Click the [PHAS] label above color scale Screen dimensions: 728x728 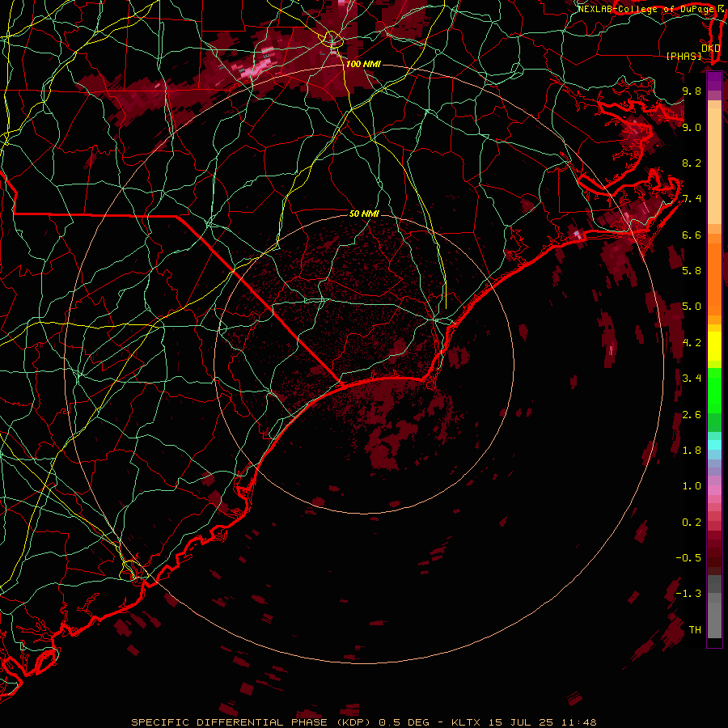[x=684, y=56]
